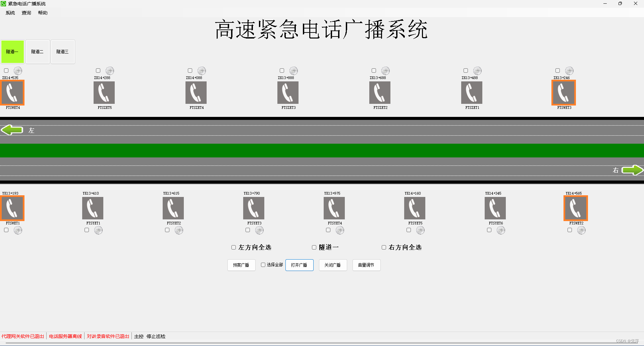Switch to the 隧道一 tab
This screenshot has height=346, width=644.
[x=12, y=52]
